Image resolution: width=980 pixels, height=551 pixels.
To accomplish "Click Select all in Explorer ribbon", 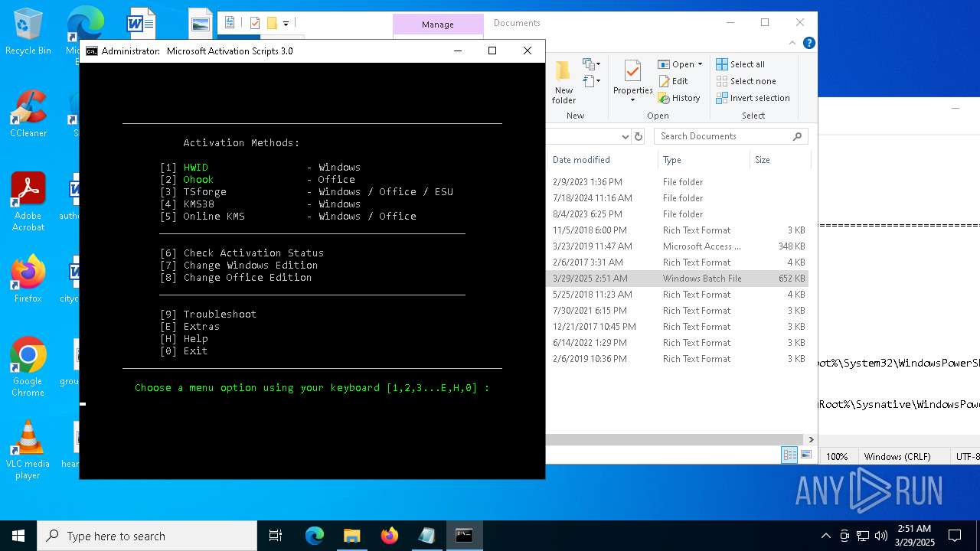I will 740,64.
